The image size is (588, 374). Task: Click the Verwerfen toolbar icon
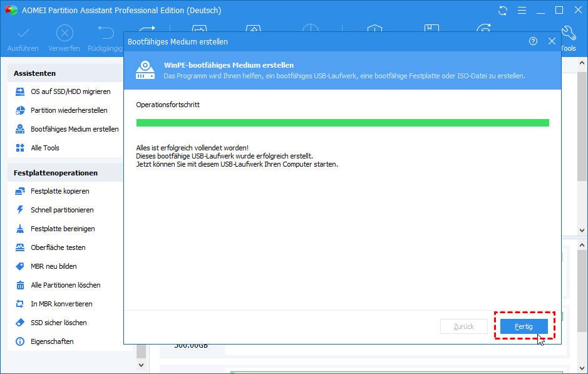64,33
